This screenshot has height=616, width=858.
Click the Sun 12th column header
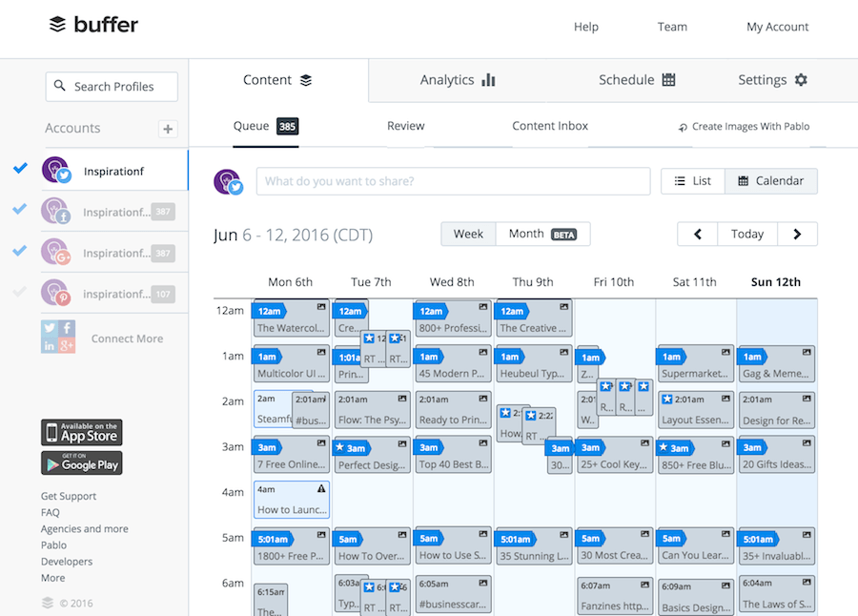tap(776, 282)
